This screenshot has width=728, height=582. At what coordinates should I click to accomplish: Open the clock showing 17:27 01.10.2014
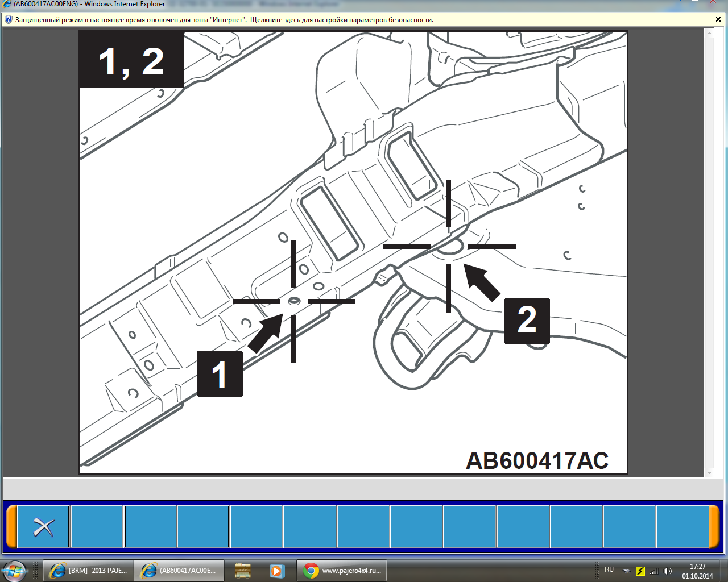697,571
